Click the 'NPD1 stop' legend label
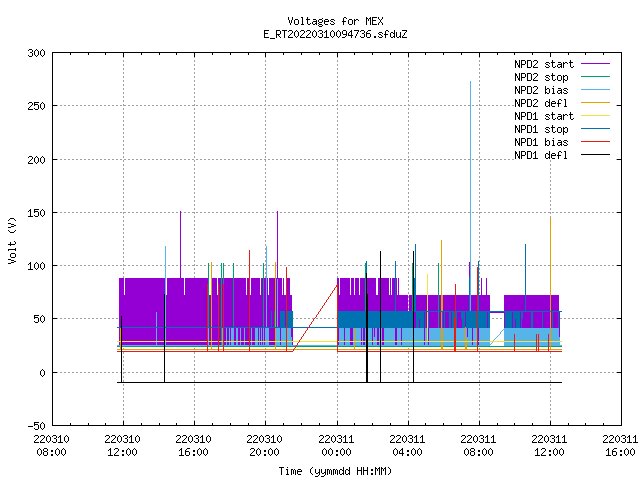 (x=541, y=129)
